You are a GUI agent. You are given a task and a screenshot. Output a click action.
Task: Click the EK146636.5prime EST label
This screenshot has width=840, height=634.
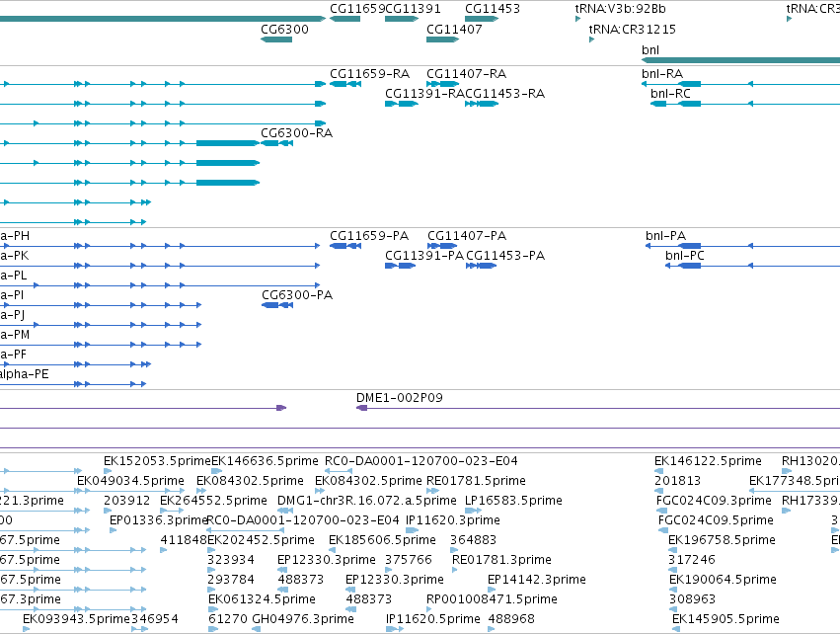265,461
